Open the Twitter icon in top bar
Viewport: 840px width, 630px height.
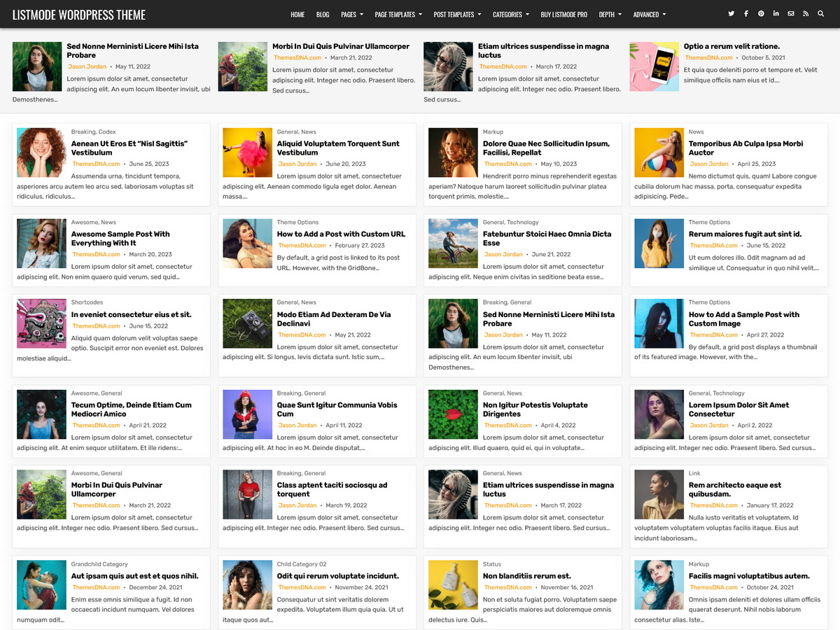(x=731, y=13)
